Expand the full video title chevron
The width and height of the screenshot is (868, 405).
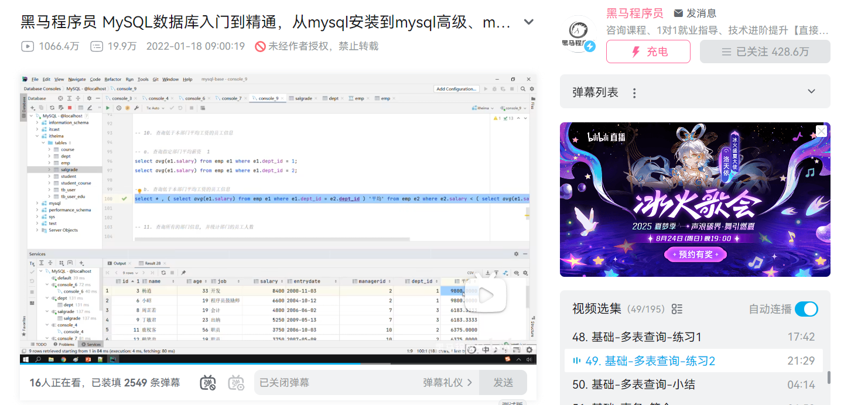528,22
